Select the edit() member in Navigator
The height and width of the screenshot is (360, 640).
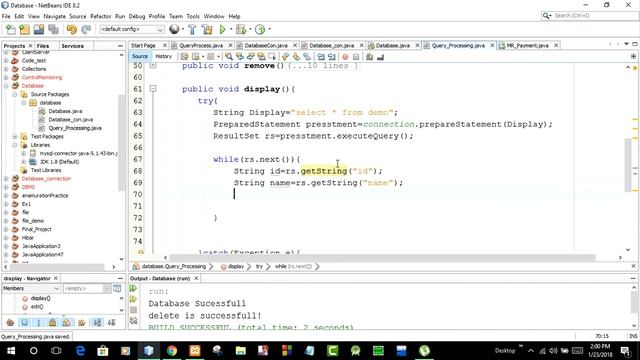coord(37,307)
